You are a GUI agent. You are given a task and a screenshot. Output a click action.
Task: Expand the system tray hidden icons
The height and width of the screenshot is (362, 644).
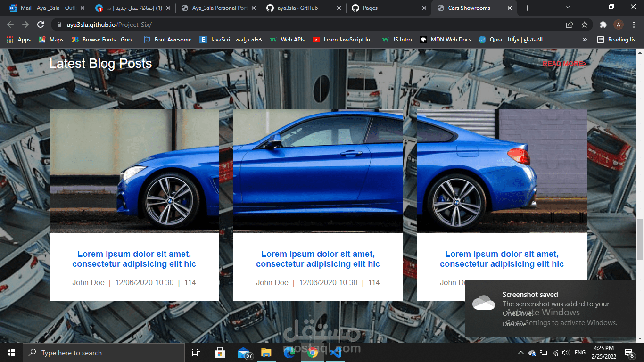[x=520, y=353]
